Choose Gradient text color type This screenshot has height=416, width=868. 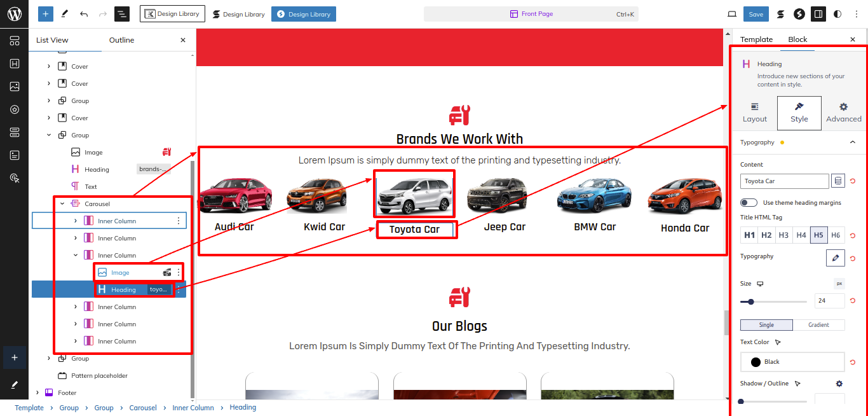coord(818,325)
